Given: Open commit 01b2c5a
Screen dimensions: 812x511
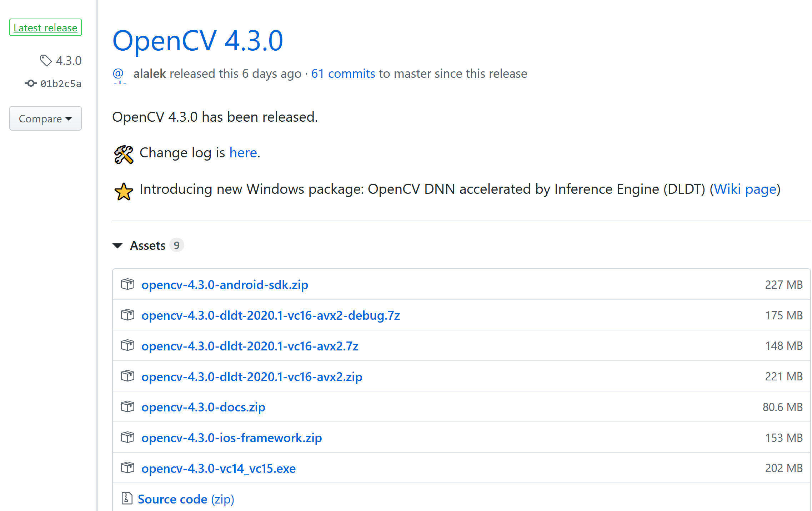Looking at the screenshot, I should [61, 84].
